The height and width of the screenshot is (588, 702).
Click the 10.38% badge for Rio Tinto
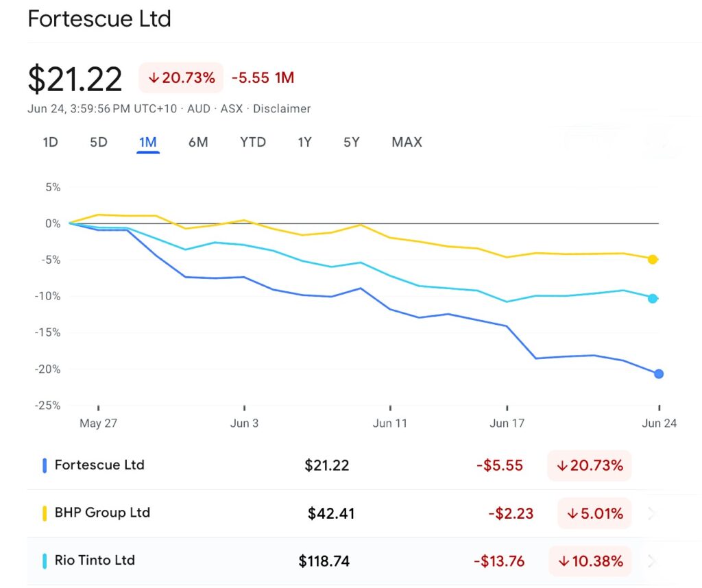pyautogui.click(x=590, y=561)
